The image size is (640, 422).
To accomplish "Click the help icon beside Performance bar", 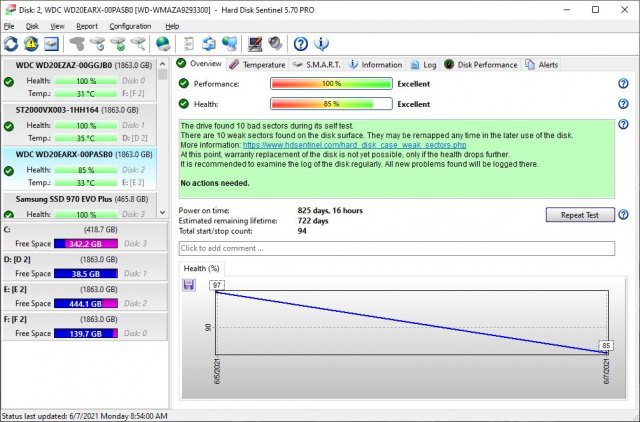I will point(623,84).
